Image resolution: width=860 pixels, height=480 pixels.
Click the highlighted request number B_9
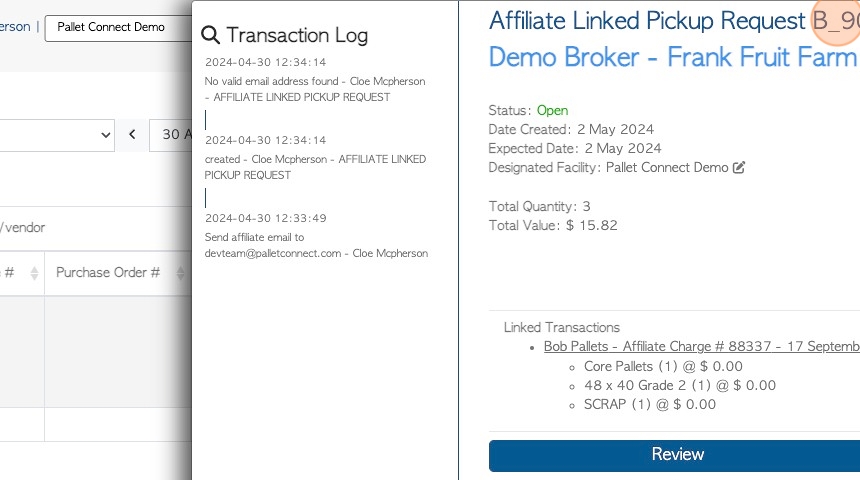point(835,21)
